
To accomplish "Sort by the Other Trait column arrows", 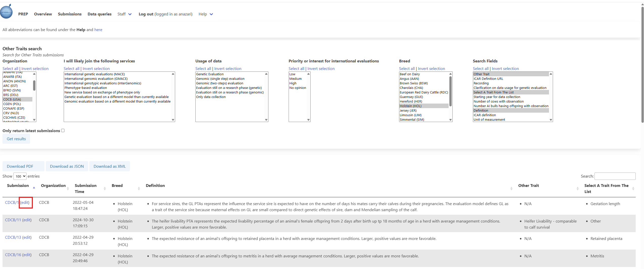I will coord(577,188).
